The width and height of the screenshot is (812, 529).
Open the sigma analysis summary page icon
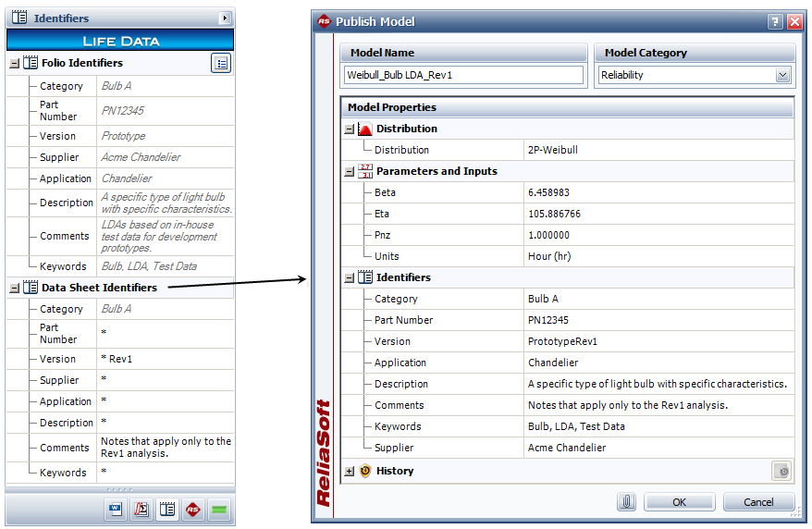141,510
